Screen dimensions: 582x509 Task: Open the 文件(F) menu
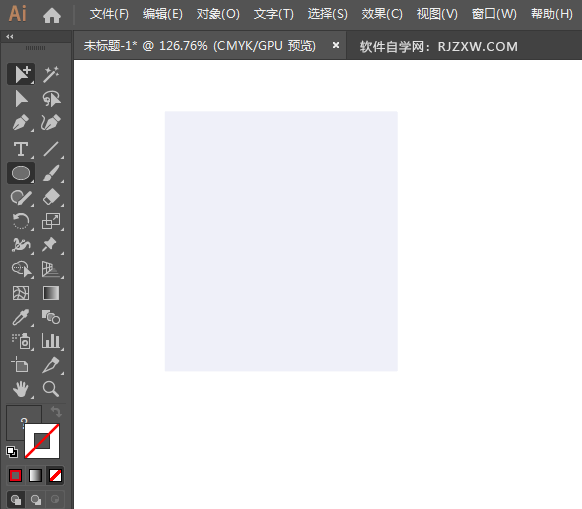pos(109,14)
